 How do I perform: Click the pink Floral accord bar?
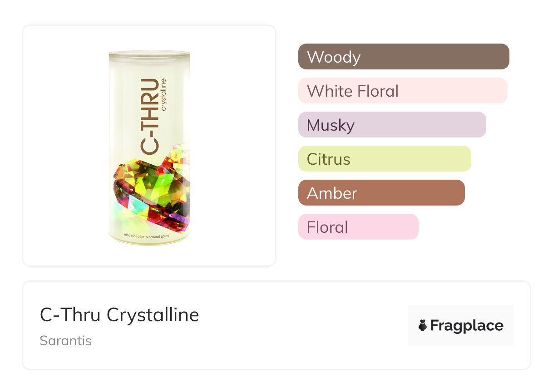tap(358, 227)
